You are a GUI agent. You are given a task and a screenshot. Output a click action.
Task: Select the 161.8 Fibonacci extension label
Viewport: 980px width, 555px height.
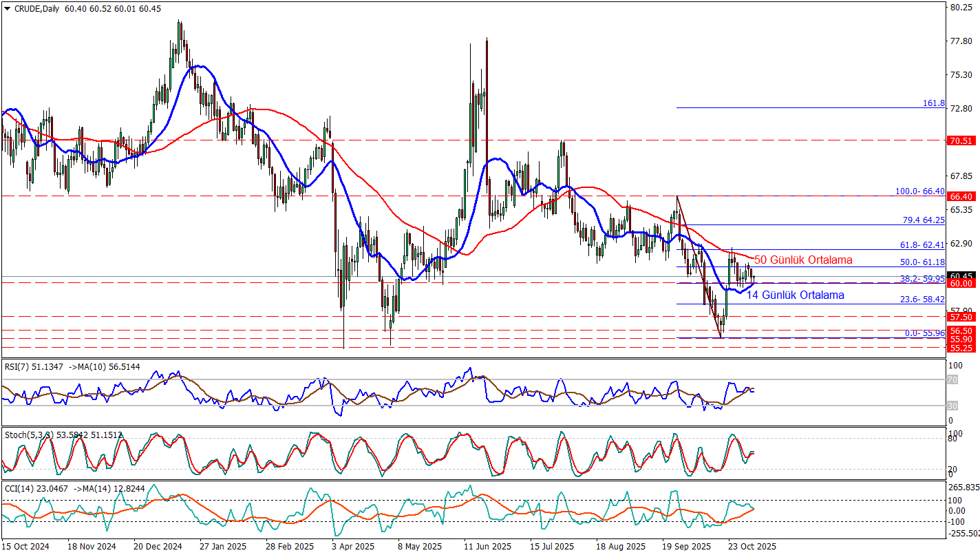[933, 103]
